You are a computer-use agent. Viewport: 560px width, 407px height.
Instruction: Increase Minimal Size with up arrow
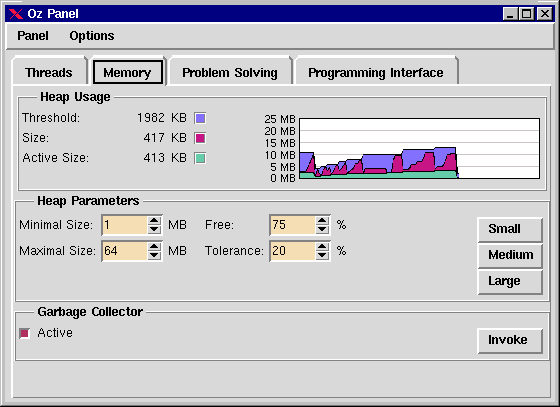coord(154,221)
